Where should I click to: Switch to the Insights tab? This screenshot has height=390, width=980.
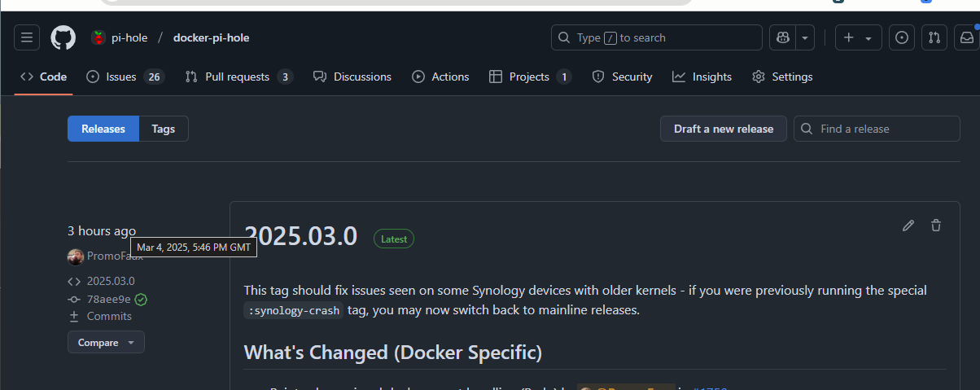(702, 77)
